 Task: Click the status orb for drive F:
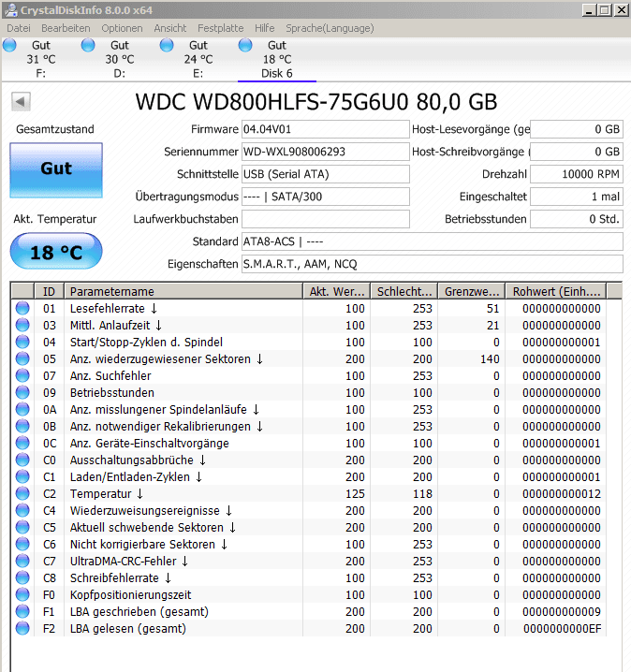coord(9,45)
